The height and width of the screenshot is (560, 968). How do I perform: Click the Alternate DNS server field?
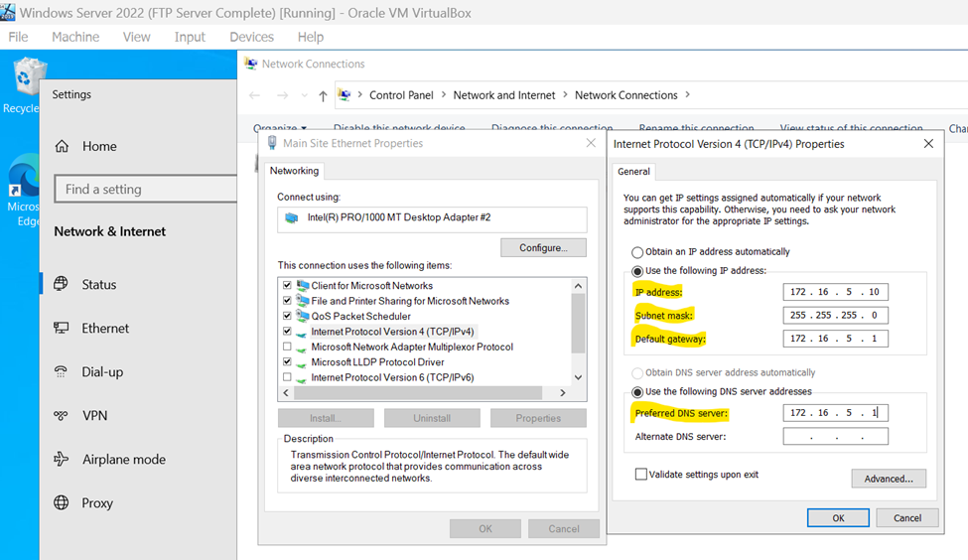point(835,437)
